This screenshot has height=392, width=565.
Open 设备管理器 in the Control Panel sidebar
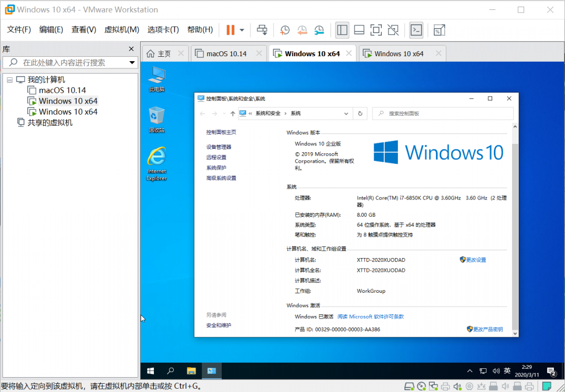click(x=219, y=147)
